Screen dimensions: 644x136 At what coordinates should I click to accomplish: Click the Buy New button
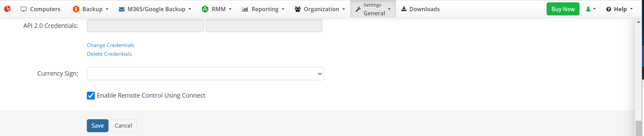(x=563, y=9)
